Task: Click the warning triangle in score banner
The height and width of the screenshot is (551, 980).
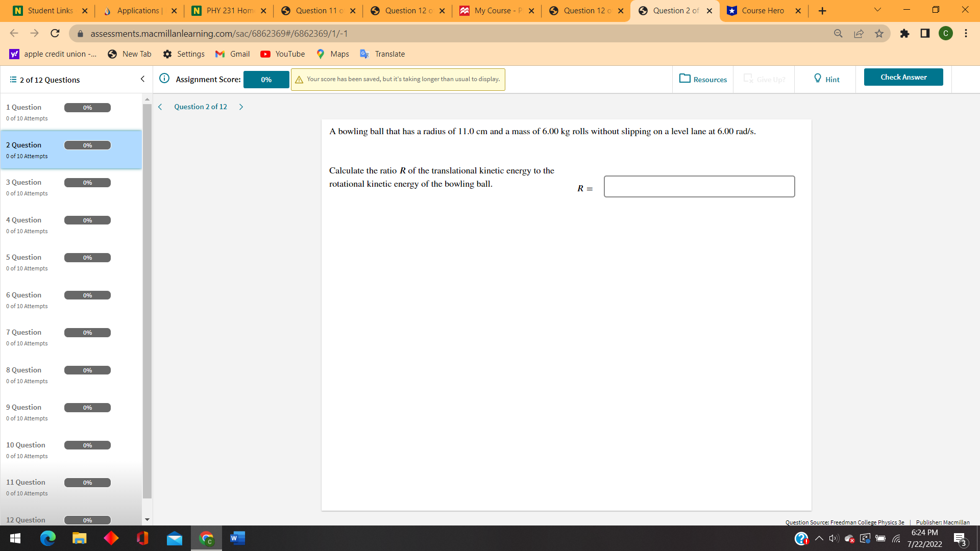Action: [300, 79]
